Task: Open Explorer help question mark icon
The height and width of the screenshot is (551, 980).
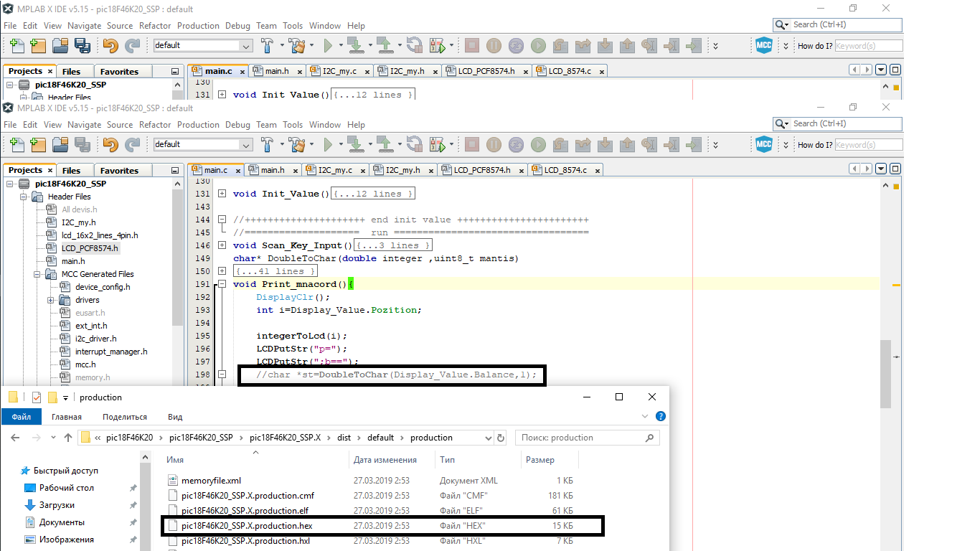Action: coord(661,416)
